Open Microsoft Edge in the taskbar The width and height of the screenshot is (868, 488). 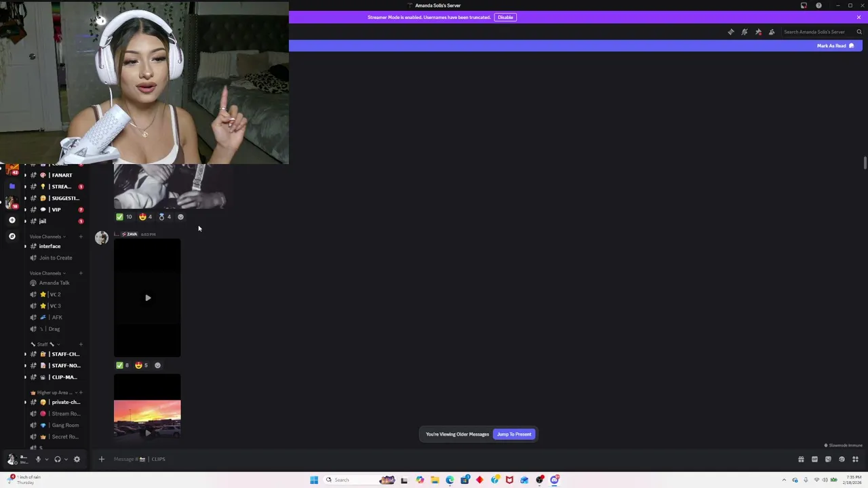point(450,480)
